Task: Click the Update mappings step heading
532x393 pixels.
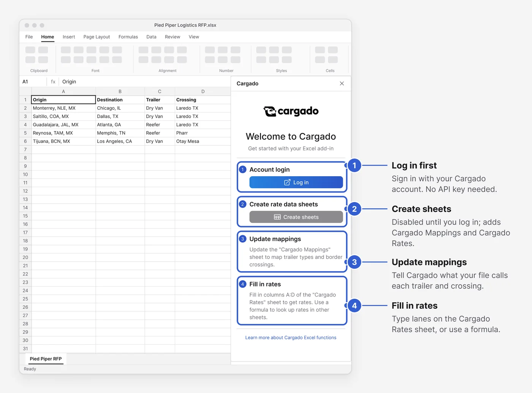Action: [x=275, y=239]
